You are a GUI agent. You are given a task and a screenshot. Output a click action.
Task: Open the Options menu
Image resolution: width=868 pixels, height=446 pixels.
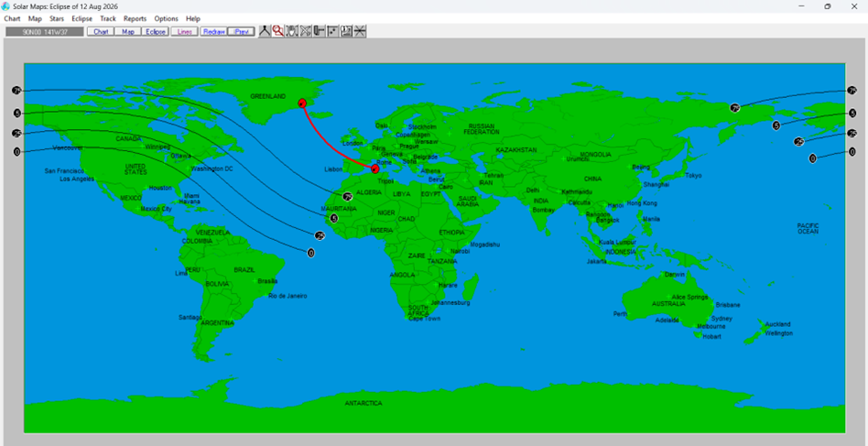coord(166,18)
